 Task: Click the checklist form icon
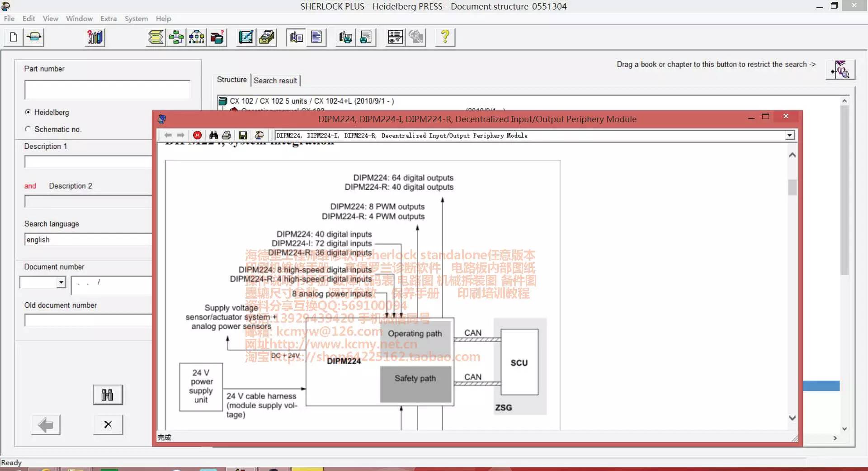(x=396, y=37)
